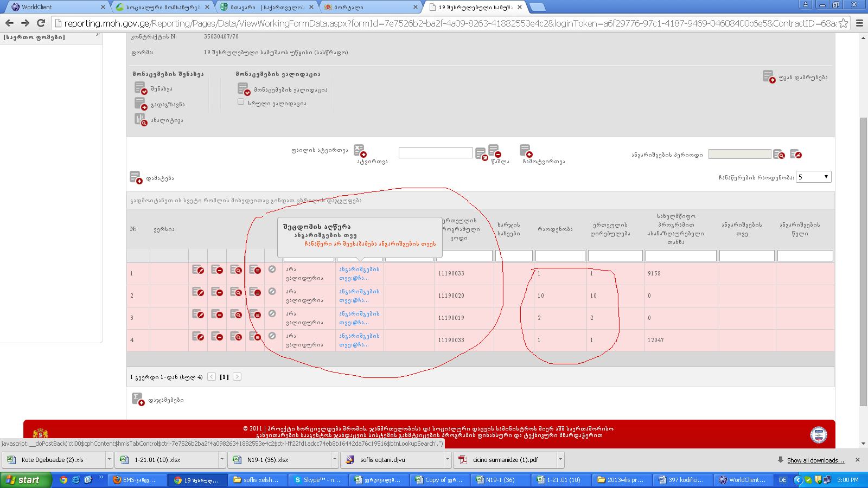Open the ანალიტიკა analytics icon
This screenshot has height=488, width=868.
(x=141, y=119)
